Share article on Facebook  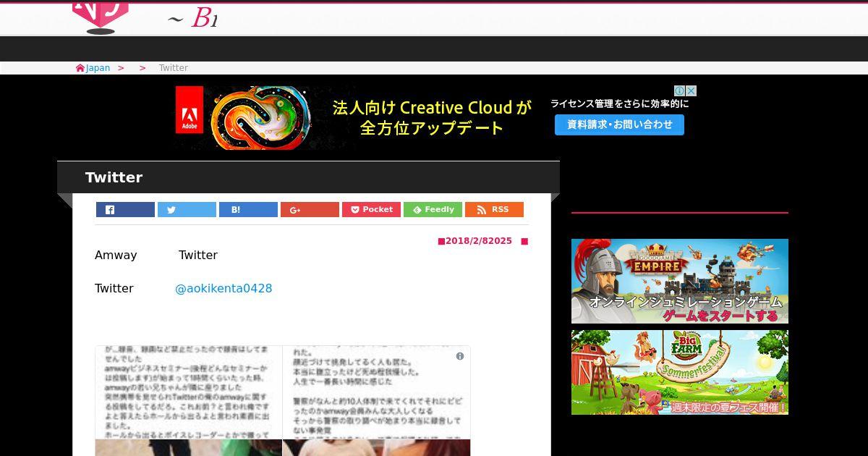pyautogui.click(x=125, y=210)
